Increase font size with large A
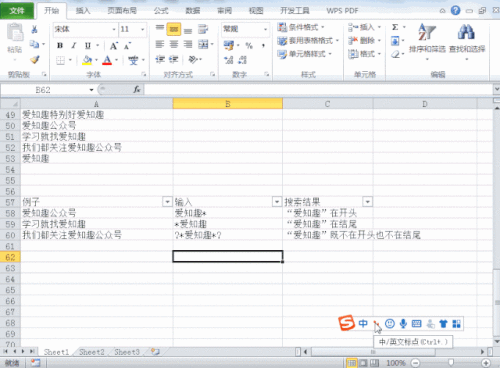500x368 pixels. [114, 46]
